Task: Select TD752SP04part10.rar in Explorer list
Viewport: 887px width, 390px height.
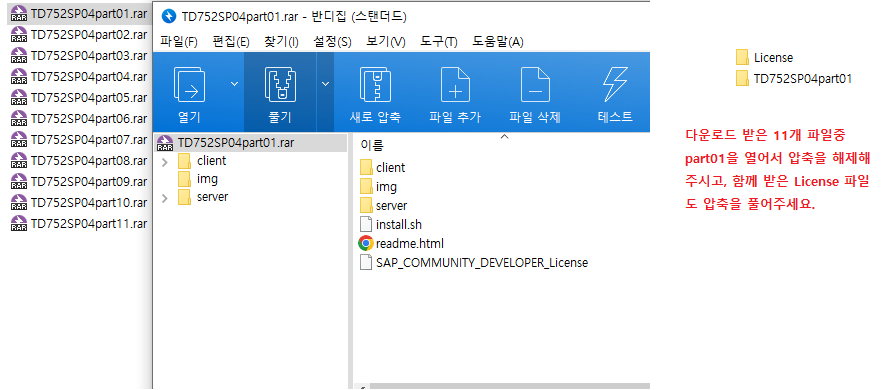Action: click(79, 202)
